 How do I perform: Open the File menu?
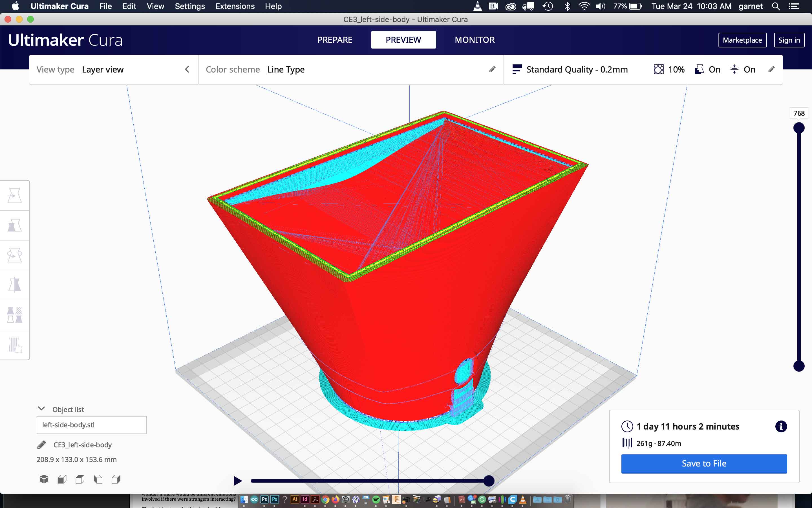point(105,6)
